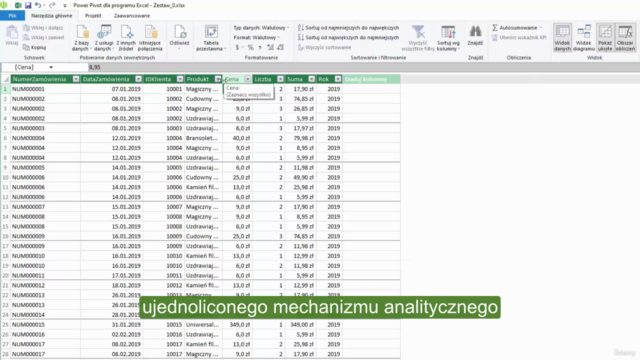640x360 pixels.
Task: Open NumerZamówienia column filter
Action: click(76, 79)
